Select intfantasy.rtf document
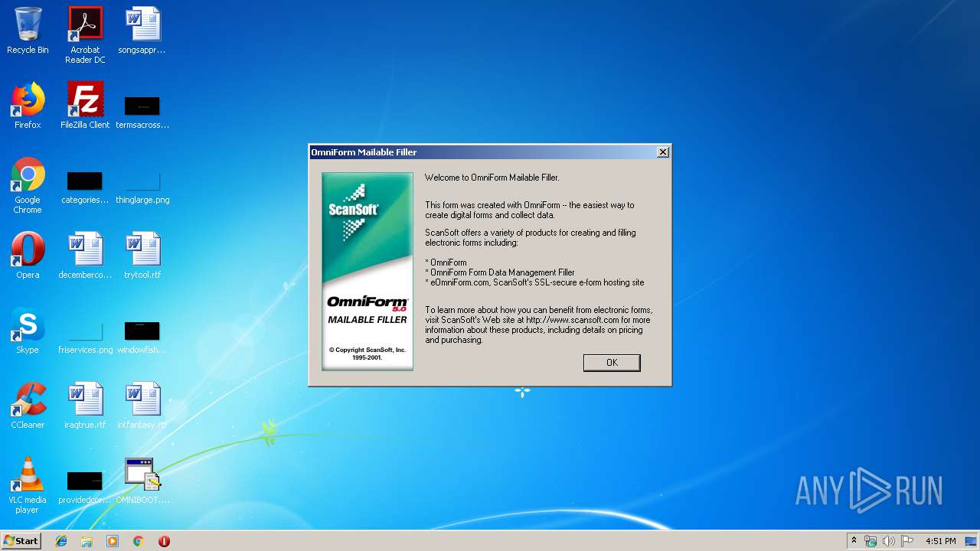The width and height of the screenshot is (980, 551). [x=142, y=406]
